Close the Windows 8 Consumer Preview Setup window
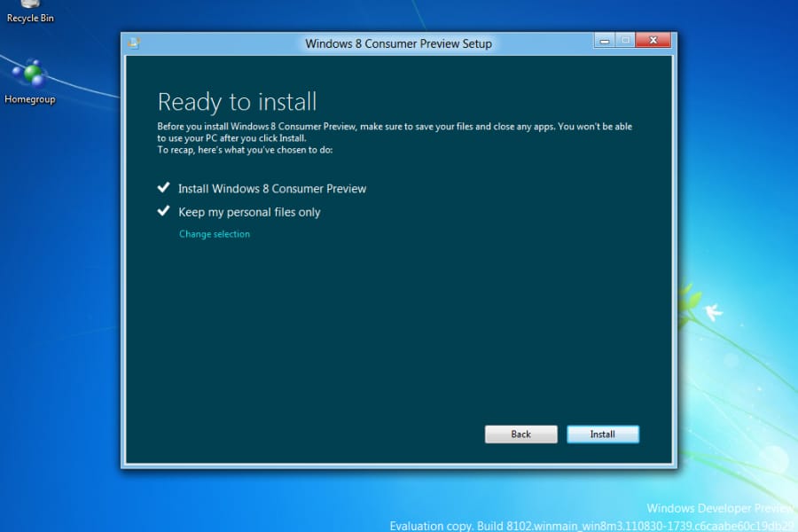 [653, 40]
